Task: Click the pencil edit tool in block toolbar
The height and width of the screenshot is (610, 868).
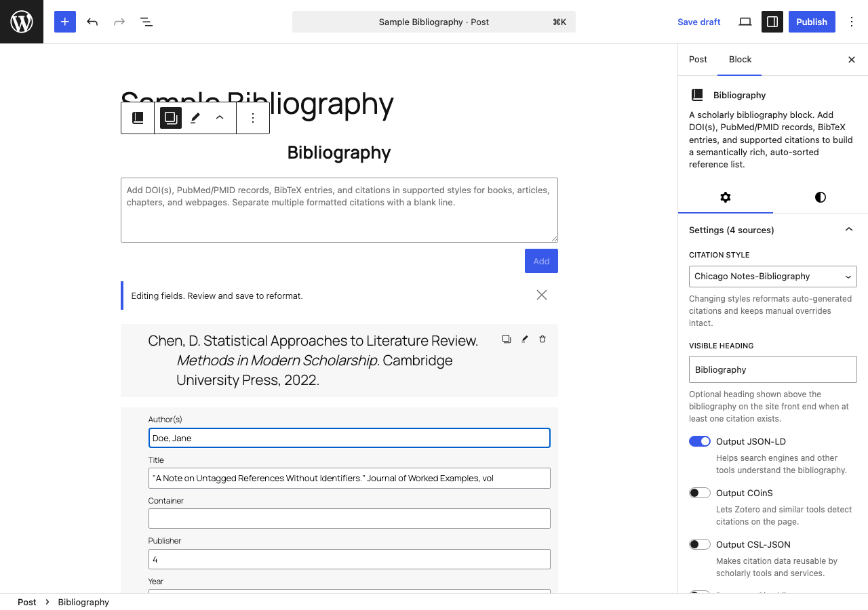Action: [x=195, y=118]
